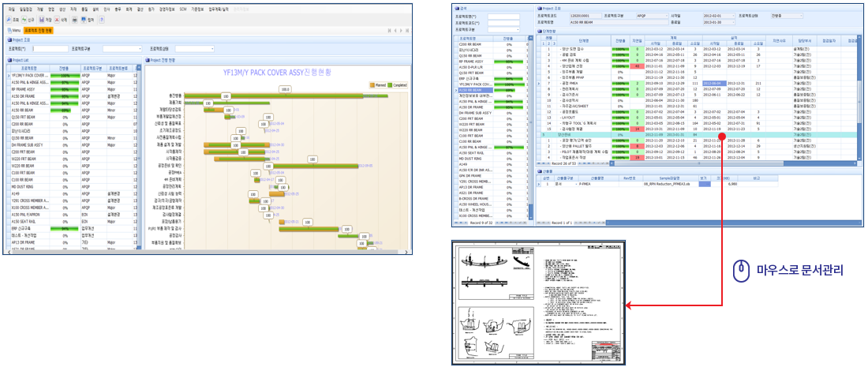The image size is (868, 367).
Task: Open the 프로젝트상태 dropdown in left window
Action: [x=212, y=49]
